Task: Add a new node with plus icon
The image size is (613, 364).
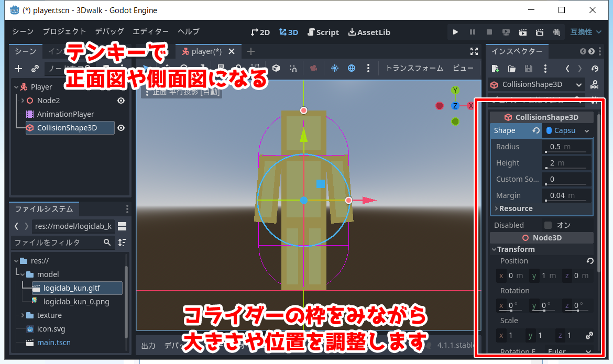Action: pos(18,69)
